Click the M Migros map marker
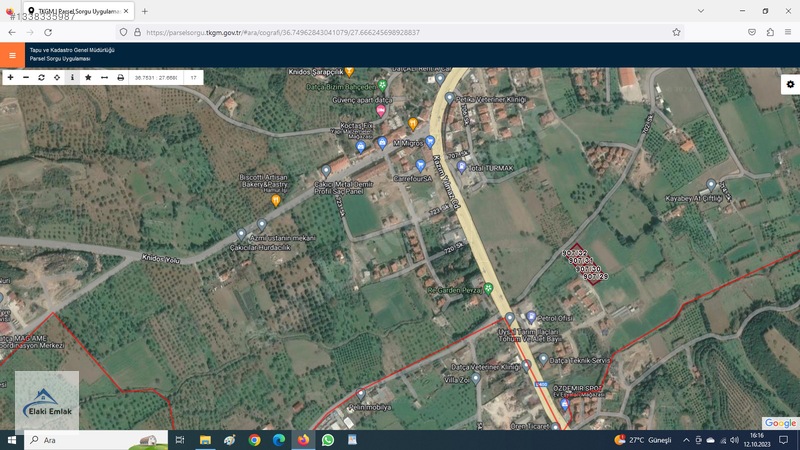Screen dimensions: 800x450 [x=430, y=141]
